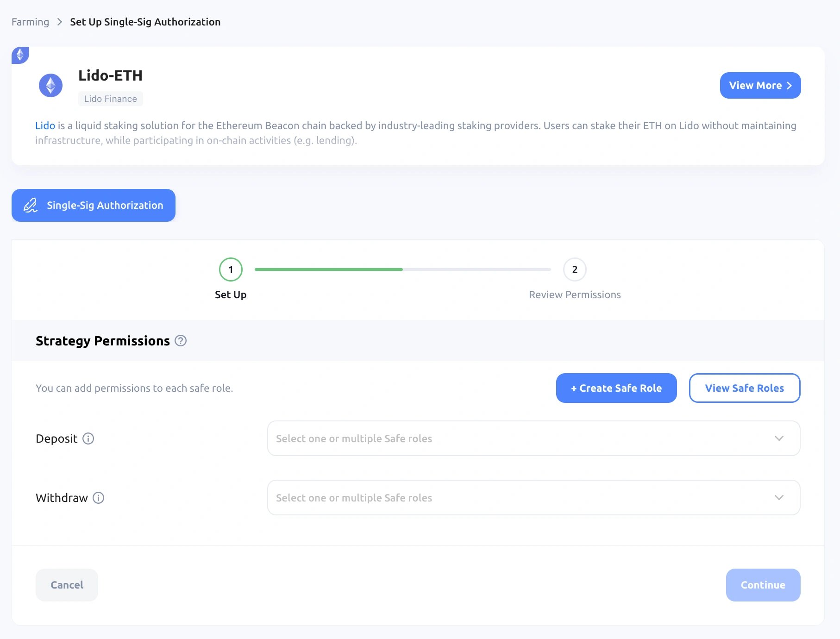840x639 pixels.
Task: Click the Lido-ETH Ethereum logo
Action: point(50,86)
